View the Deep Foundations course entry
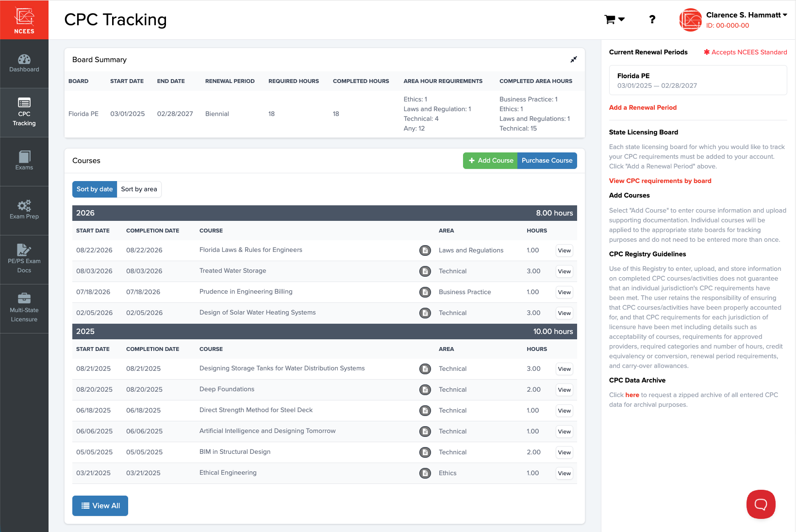This screenshot has width=796, height=532. point(564,390)
